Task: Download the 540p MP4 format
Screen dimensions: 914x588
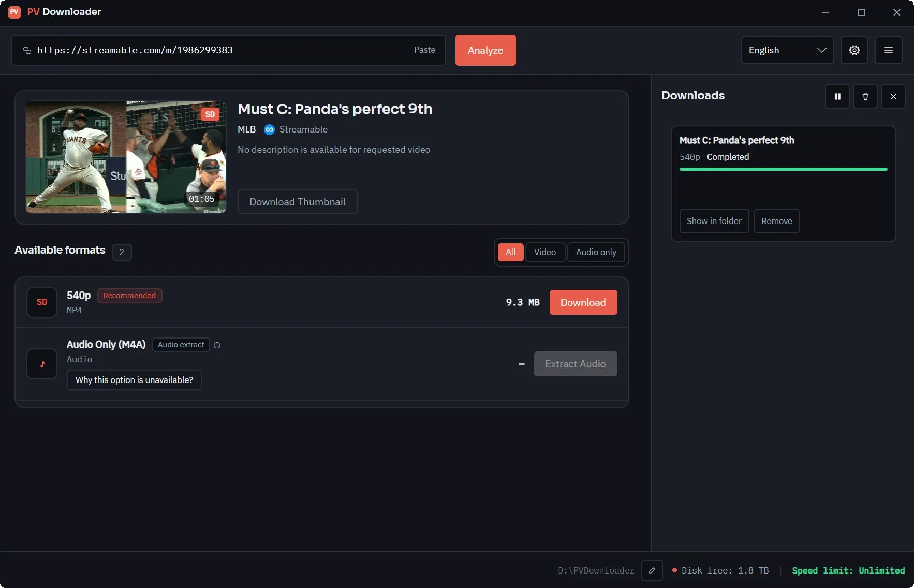Action: [x=583, y=302]
